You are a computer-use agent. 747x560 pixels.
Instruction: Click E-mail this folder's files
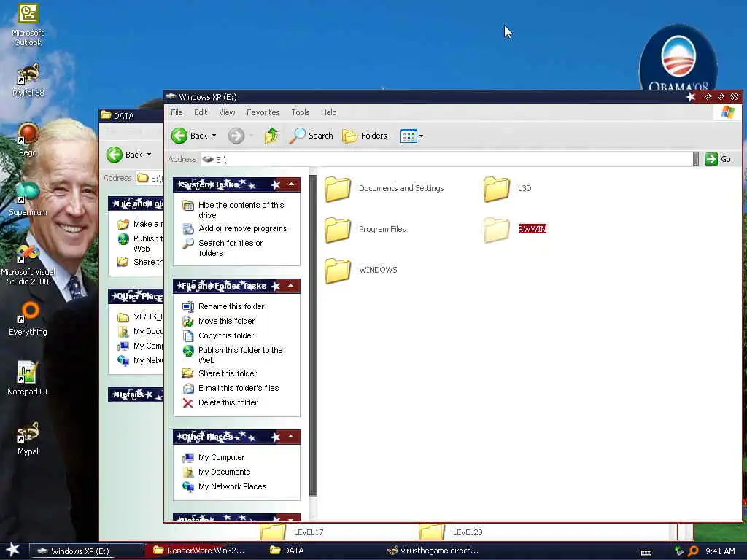(239, 388)
